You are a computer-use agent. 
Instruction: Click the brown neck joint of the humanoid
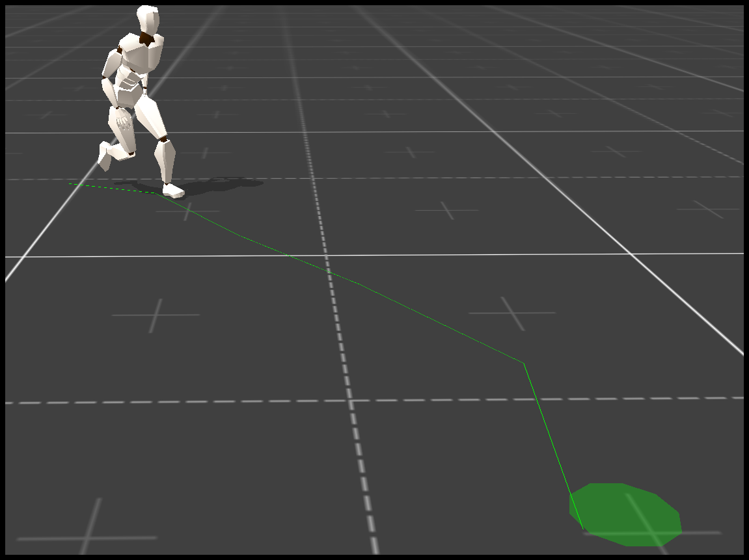(146, 39)
